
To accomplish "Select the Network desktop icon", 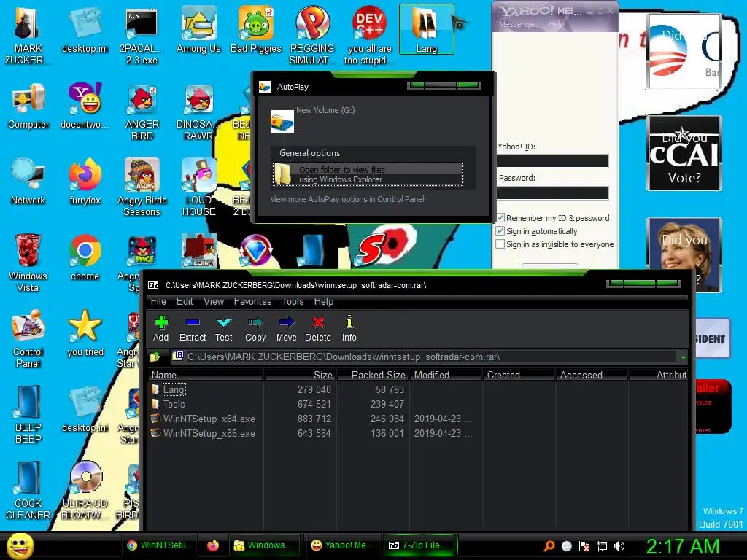I will pyautogui.click(x=28, y=182).
